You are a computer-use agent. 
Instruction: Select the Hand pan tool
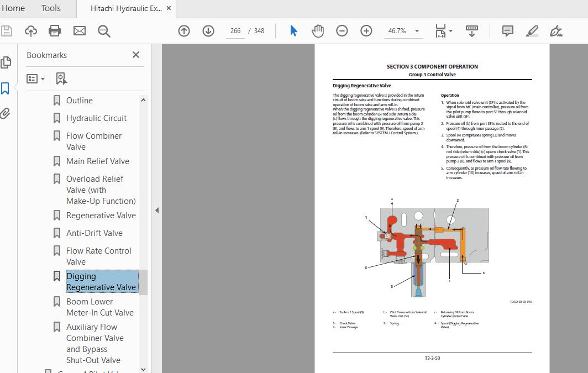[318, 31]
